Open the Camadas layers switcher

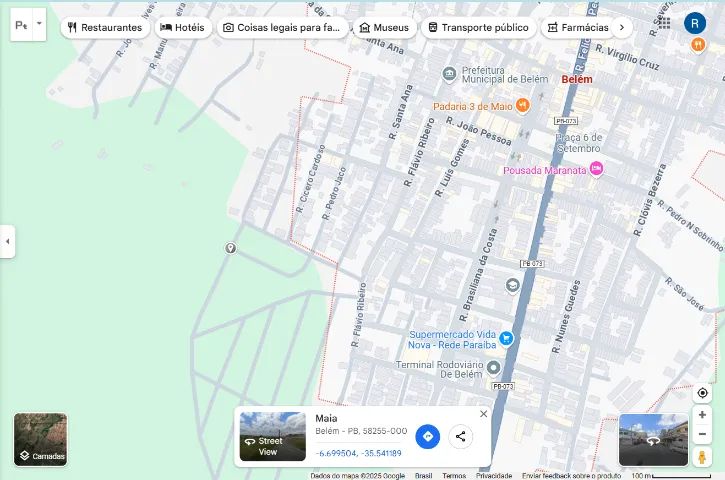coord(41,440)
